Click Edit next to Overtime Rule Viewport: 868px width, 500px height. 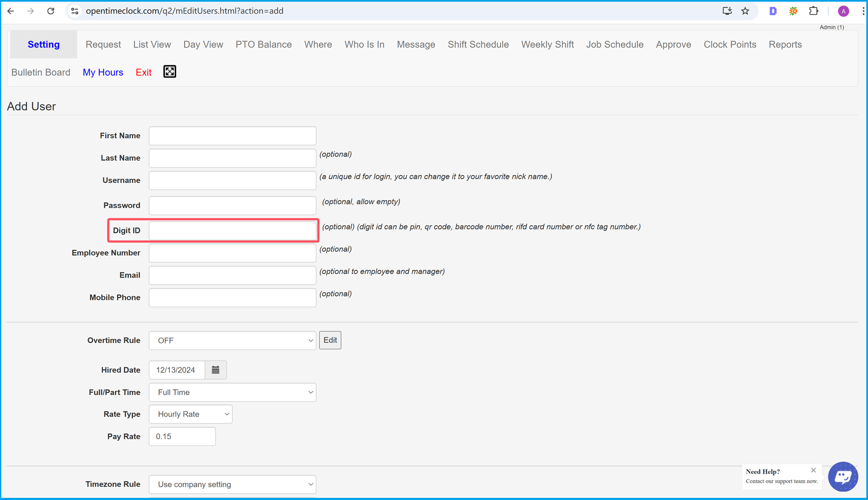330,340
